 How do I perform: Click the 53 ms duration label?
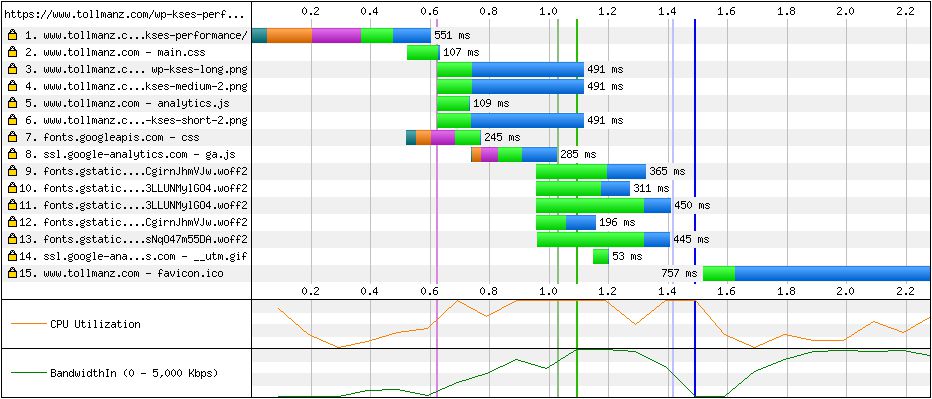[x=628, y=257]
